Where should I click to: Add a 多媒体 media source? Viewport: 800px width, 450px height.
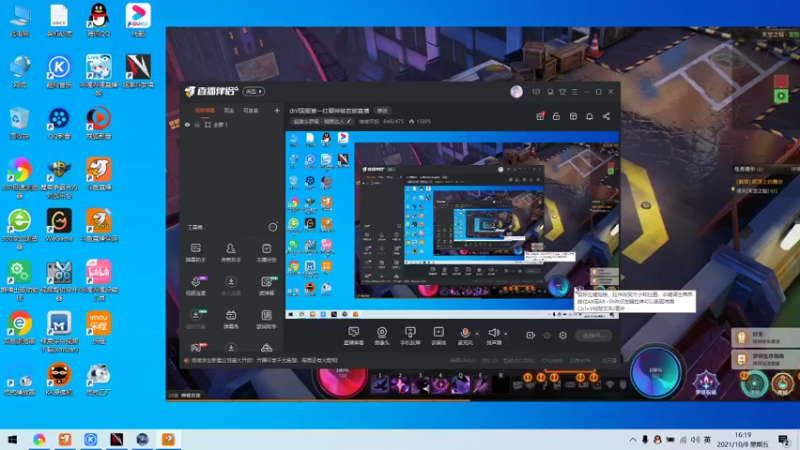click(x=439, y=336)
